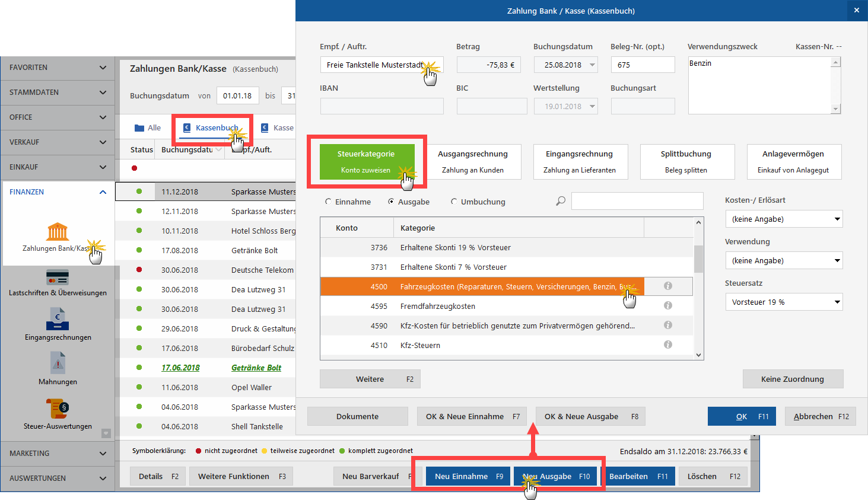
Task: Open Mahnungen icon in sidebar
Action: pyautogui.click(x=58, y=363)
